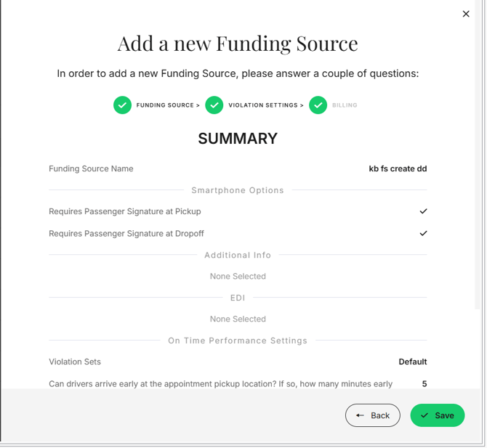Click the Smartphone Options section header
The height and width of the screenshot is (448, 487).
(x=238, y=190)
